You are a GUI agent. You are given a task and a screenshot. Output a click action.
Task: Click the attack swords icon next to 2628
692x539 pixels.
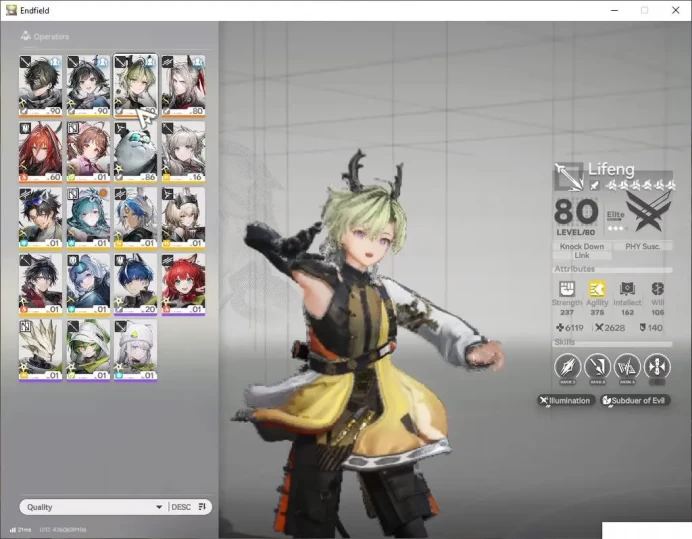click(x=599, y=328)
